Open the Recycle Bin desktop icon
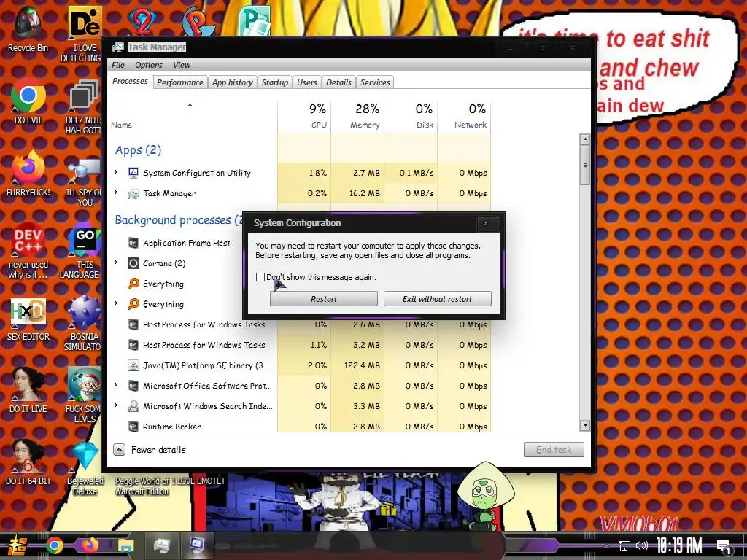The image size is (747, 560). coord(28,28)
